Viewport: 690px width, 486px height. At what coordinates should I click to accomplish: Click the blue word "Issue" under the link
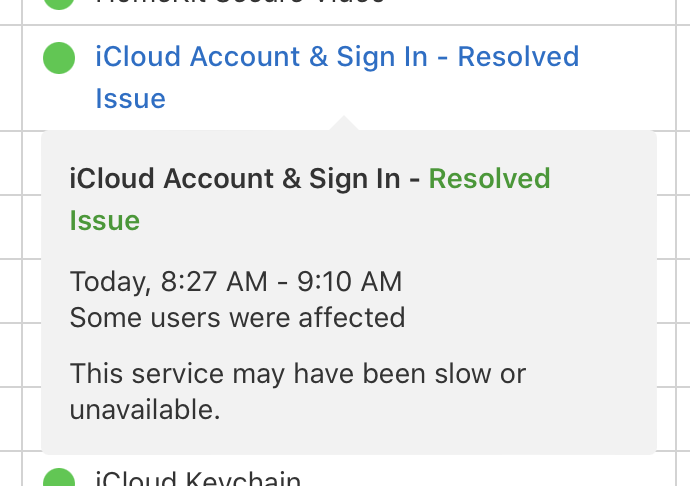click(130, 99)
